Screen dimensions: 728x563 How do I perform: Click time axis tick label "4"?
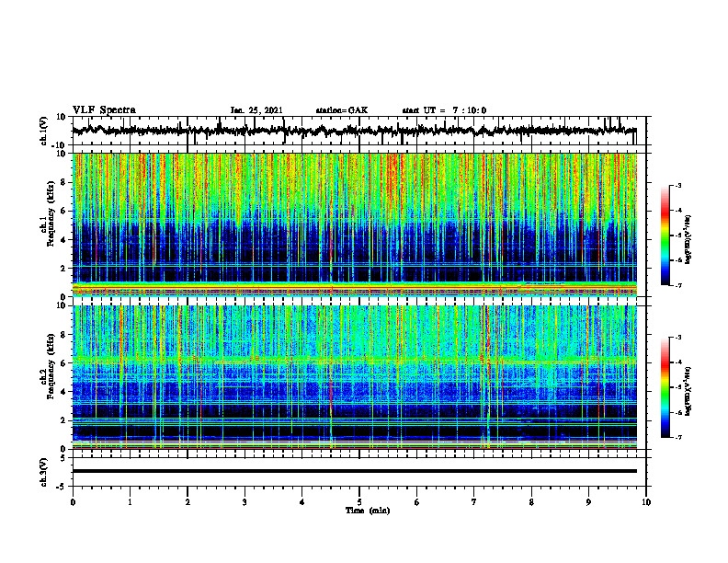302,502
